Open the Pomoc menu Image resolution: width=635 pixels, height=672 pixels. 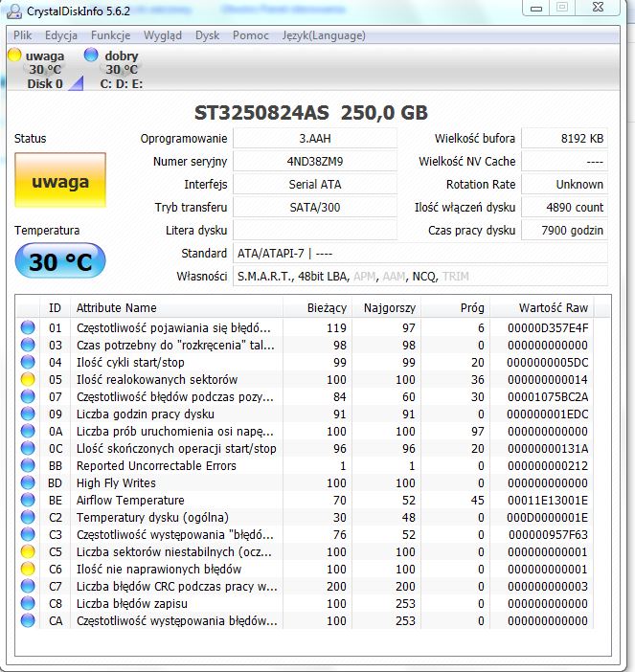pyautogui.click(x=251, y=35)
